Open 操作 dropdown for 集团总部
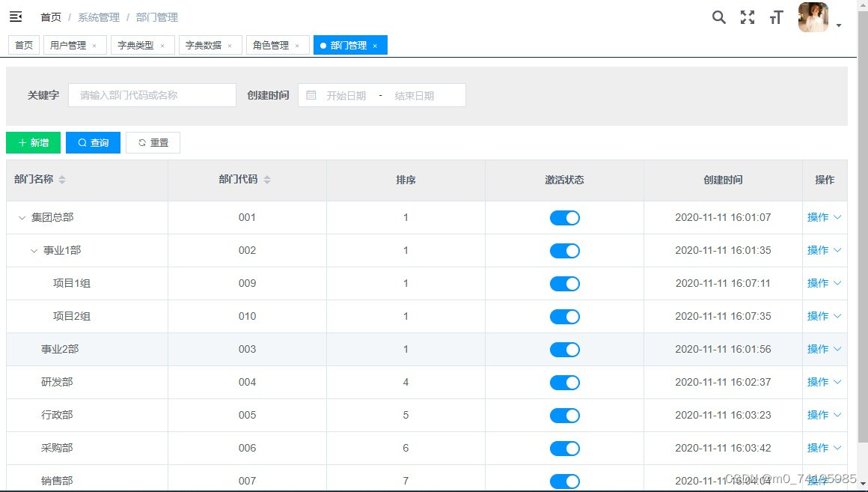 tap(825, 217)
